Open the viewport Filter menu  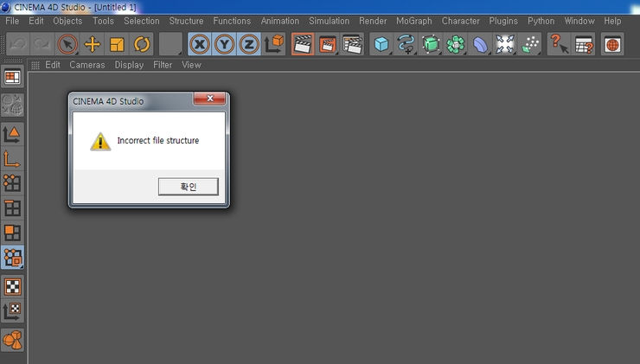(163, 65)
